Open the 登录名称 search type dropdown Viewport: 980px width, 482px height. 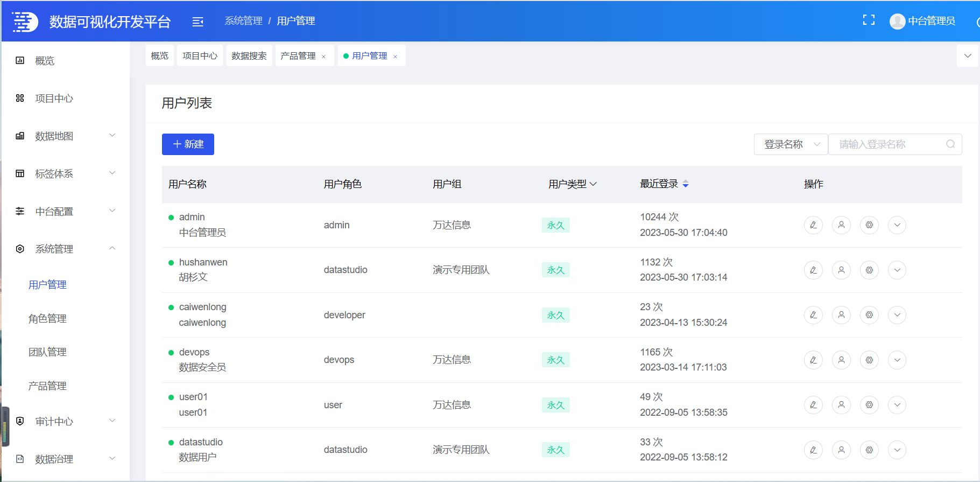(x=791, y=144)
